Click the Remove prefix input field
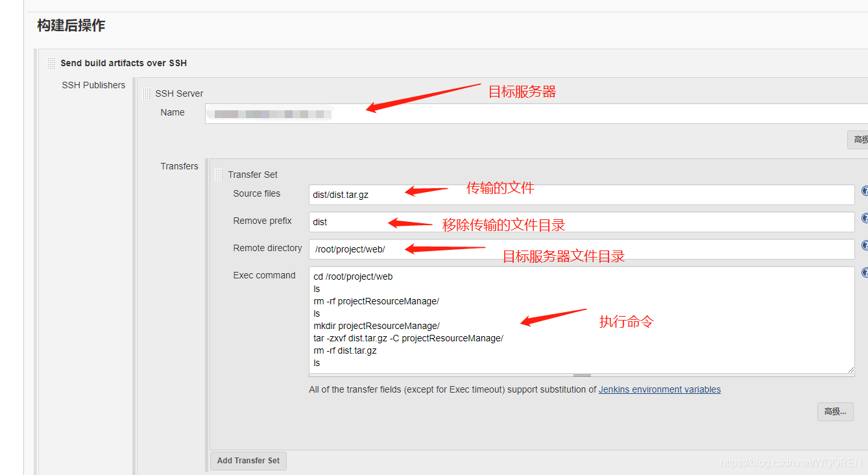The width and height of the screenshot is (868, 475). coord(582,222)
